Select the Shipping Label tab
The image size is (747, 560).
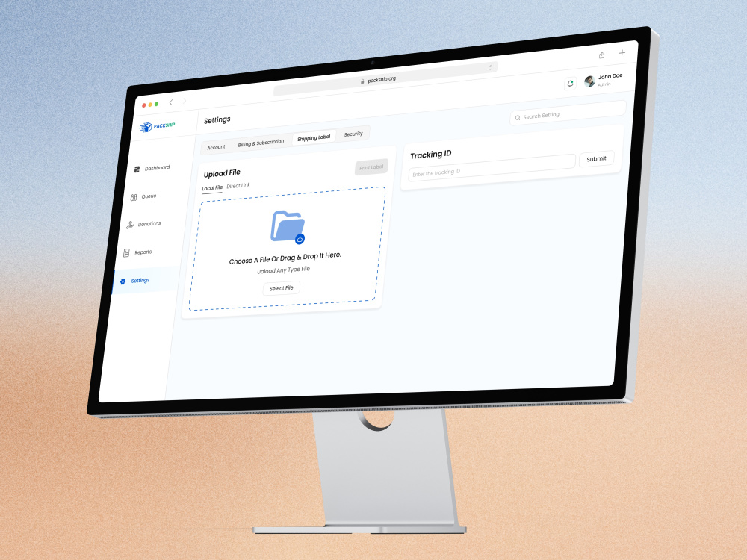[x=314, y=137]
